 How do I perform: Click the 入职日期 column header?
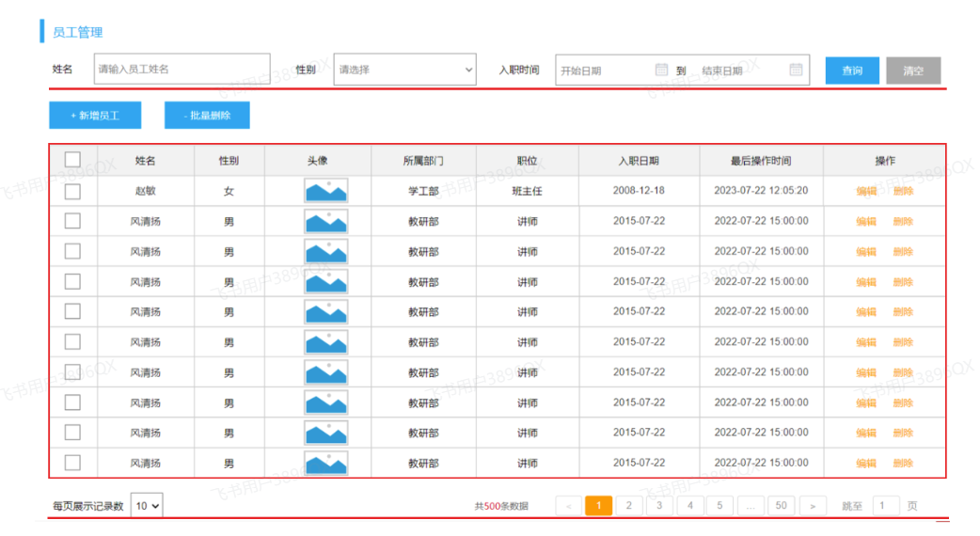pyautogui.click(x=639, y=161)
